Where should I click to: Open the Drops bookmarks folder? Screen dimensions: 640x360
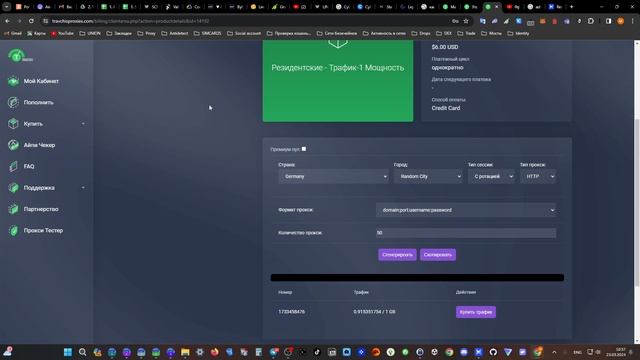tap(420, 33)
